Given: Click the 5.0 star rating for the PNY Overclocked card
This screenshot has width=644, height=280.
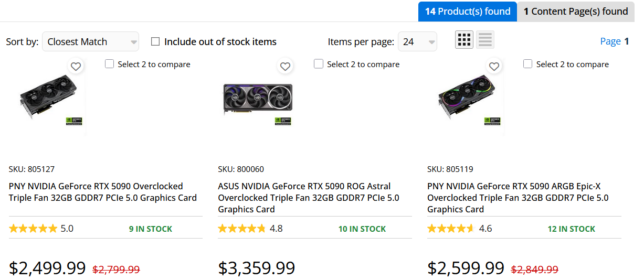Looking at the screenshot, I should 41,229.
